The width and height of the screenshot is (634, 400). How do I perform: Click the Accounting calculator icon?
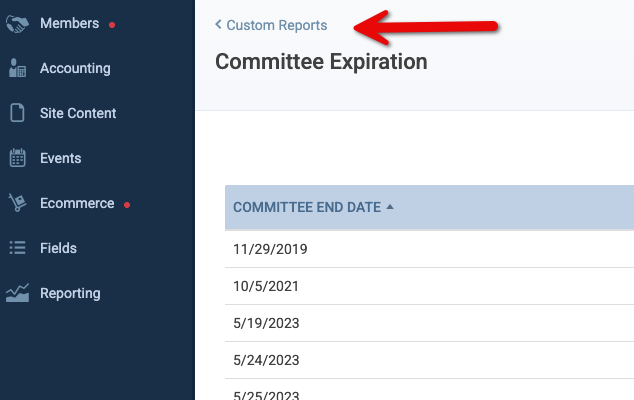tap(17, 68)
